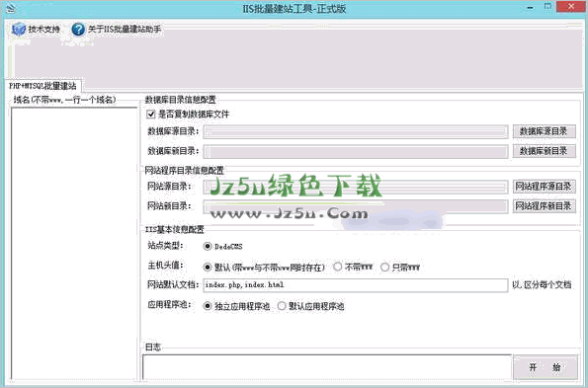
Task: Click the domain name list textbox
Action: coord(74,244)
